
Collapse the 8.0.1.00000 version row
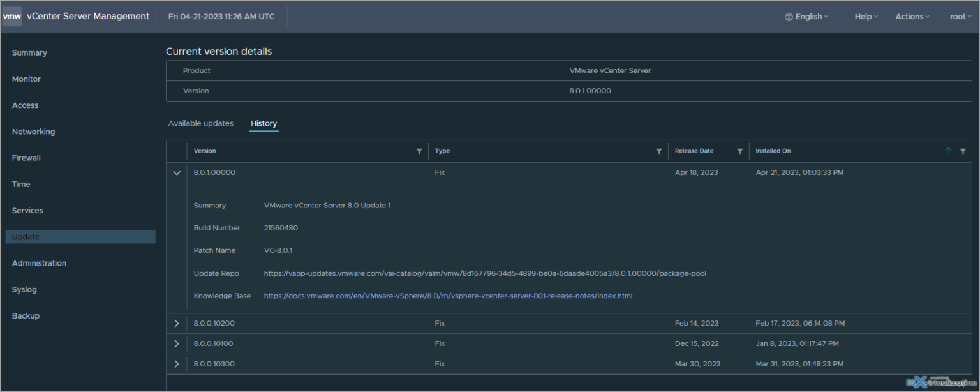pyautogui.click(x=177, y=172)
